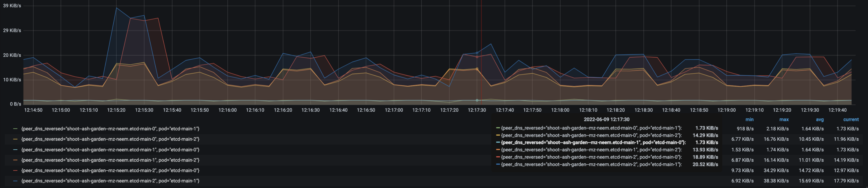
Task: Select legend label etcd-main-1, pod etcd-main-2
Action: (x=110, y=160)
